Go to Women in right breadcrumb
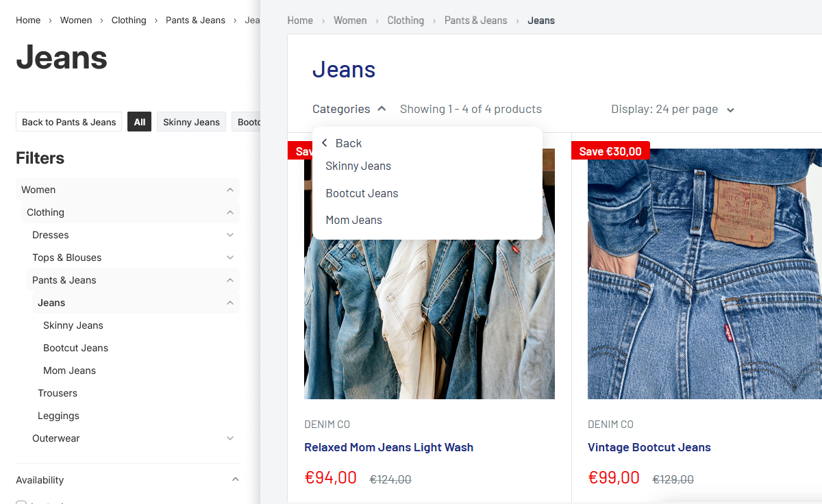 (350, 21)
